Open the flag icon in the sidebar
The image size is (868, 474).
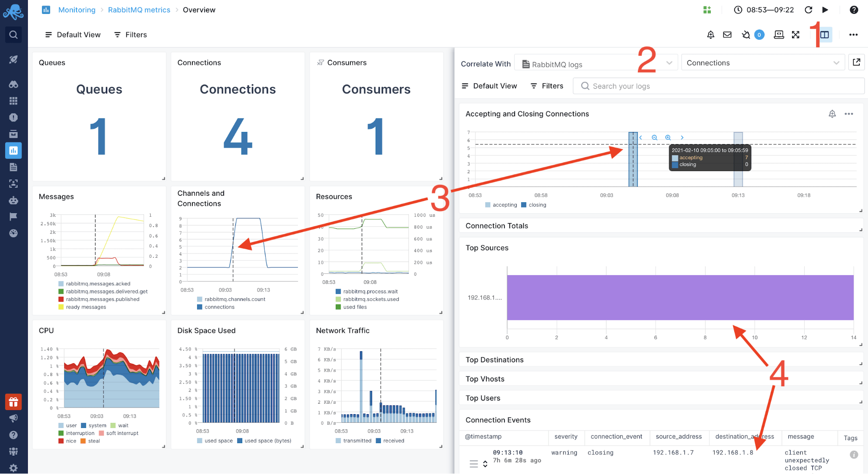[x=13, y=217]
